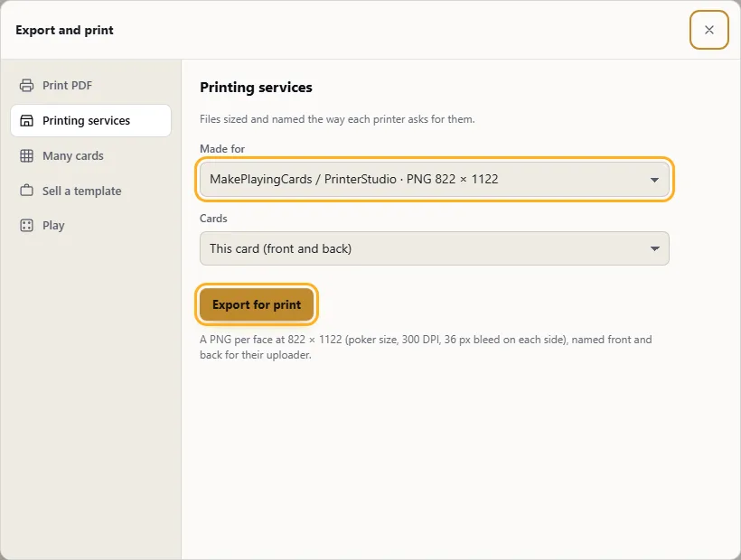This screenshot has height=560, width=741.
Task: Click the Export for print button
Action: (x=257, y=304)
